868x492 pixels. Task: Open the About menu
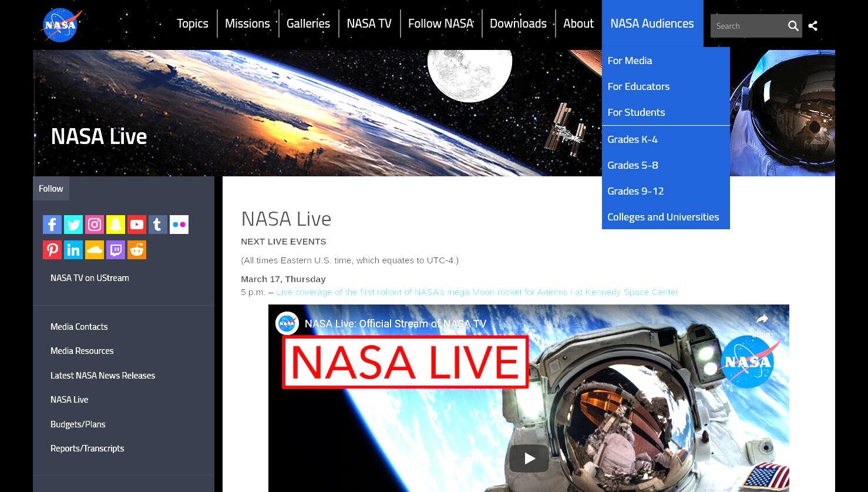point(578,24)
